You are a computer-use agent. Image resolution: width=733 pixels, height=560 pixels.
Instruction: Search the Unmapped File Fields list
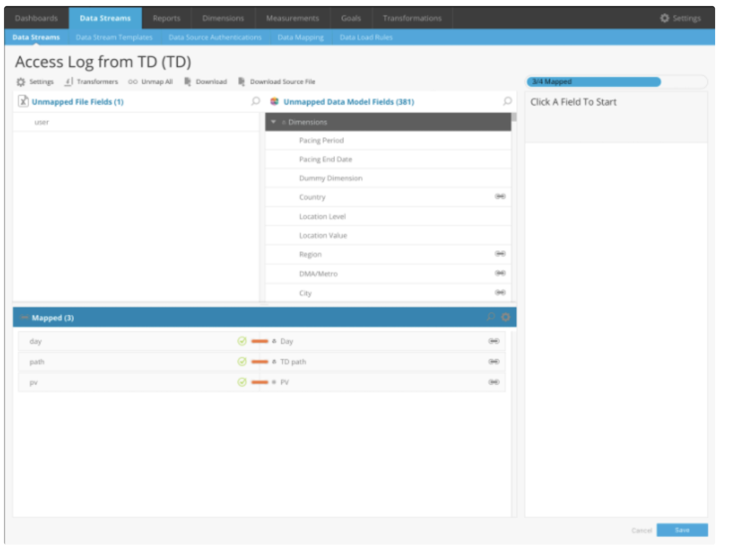(256, 101)
